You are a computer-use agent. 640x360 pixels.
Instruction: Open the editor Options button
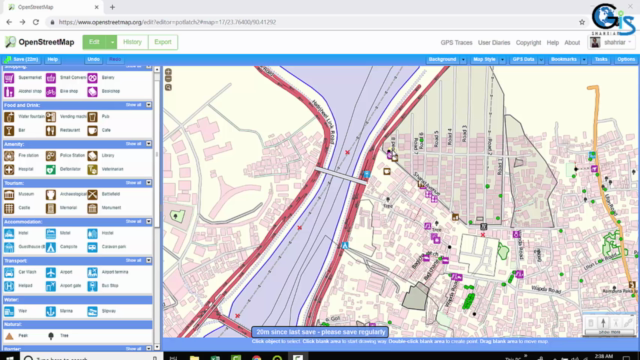(626, 60)
